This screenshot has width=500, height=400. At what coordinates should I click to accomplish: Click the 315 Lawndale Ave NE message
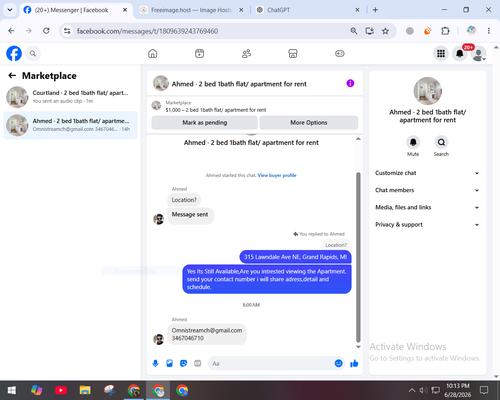point(295,257)
